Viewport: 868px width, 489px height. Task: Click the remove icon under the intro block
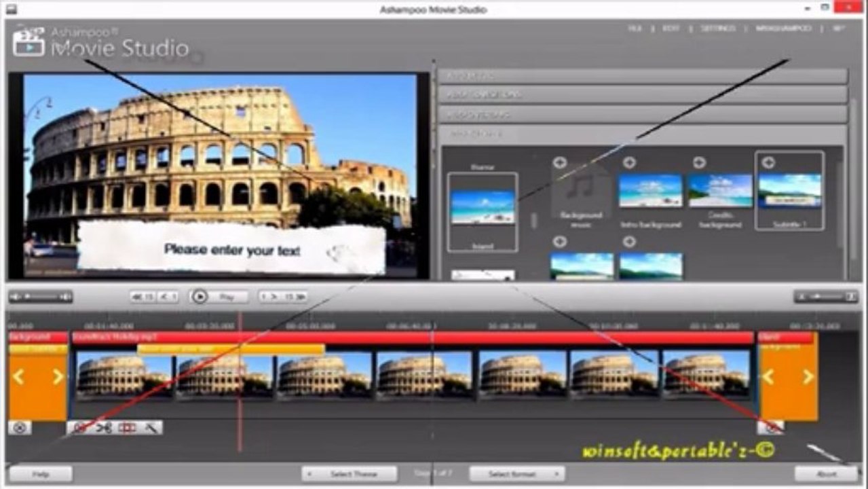(x=20, y=428)
